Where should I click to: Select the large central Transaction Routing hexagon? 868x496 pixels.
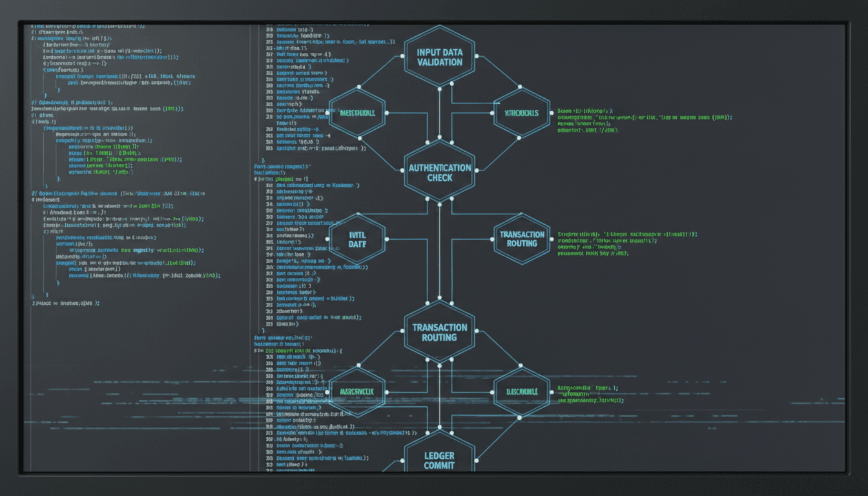(439, 332)
